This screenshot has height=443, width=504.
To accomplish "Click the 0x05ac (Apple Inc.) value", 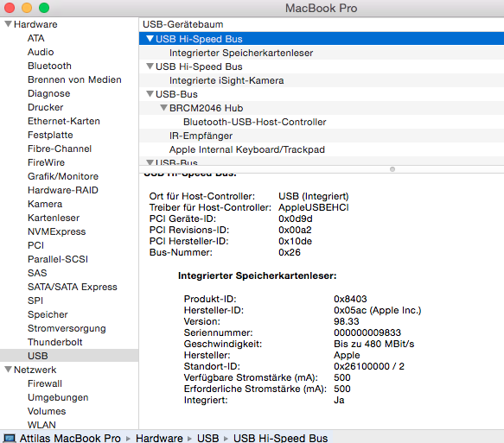I will point(378,310).
